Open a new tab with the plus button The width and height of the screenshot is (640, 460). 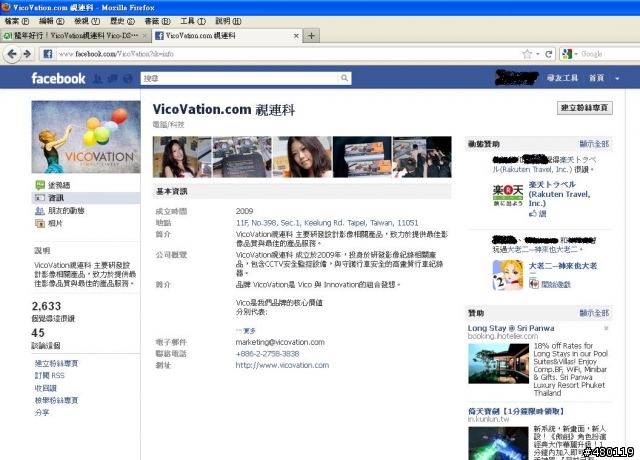point(311,36)
